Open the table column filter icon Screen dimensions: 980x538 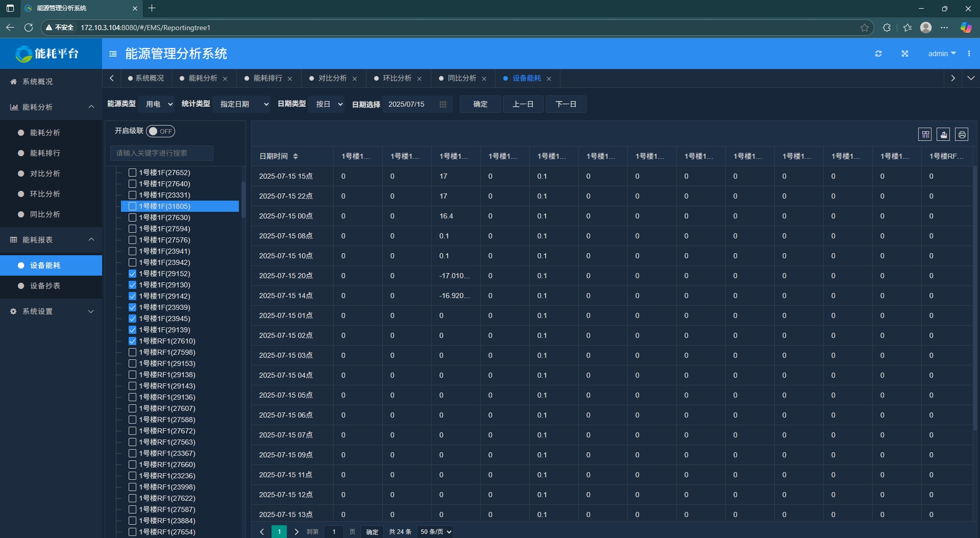[925, 134]
